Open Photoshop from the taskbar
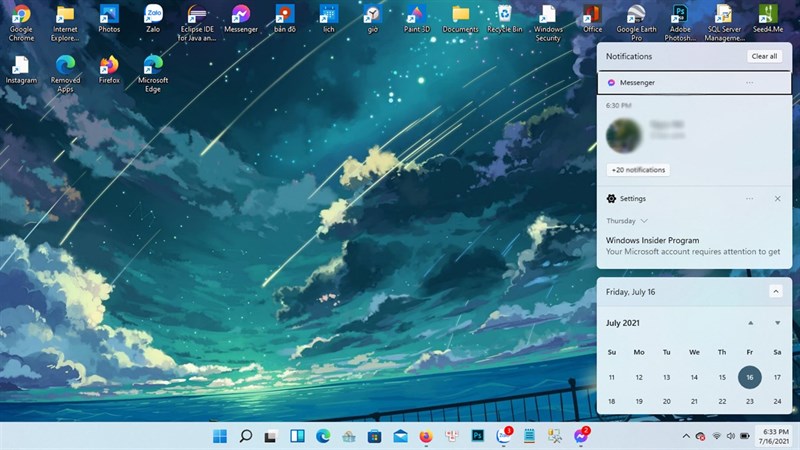This screenshot has height=450, width=800. tap(478, 436)
